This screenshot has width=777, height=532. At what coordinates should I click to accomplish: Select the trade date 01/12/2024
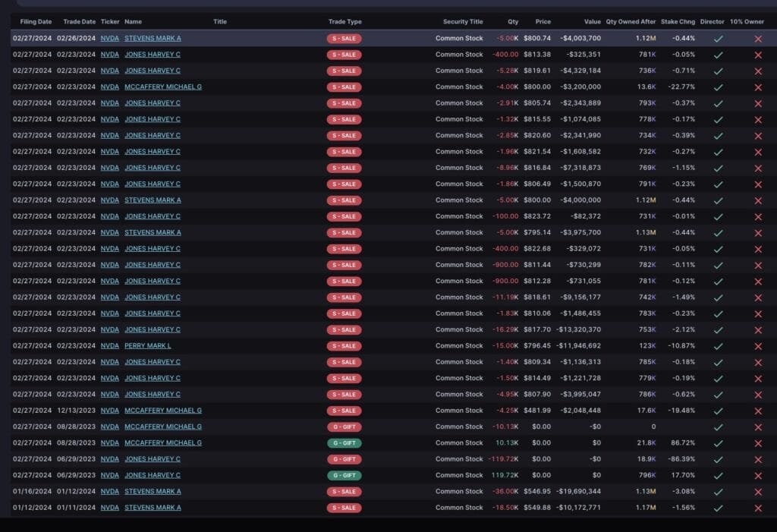click(77, 491)
